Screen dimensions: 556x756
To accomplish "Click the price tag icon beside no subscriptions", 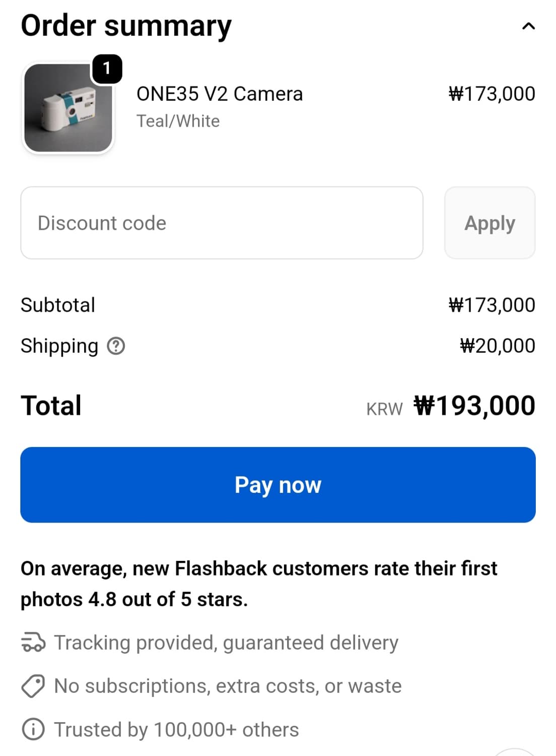I will [x=33, y=685].
